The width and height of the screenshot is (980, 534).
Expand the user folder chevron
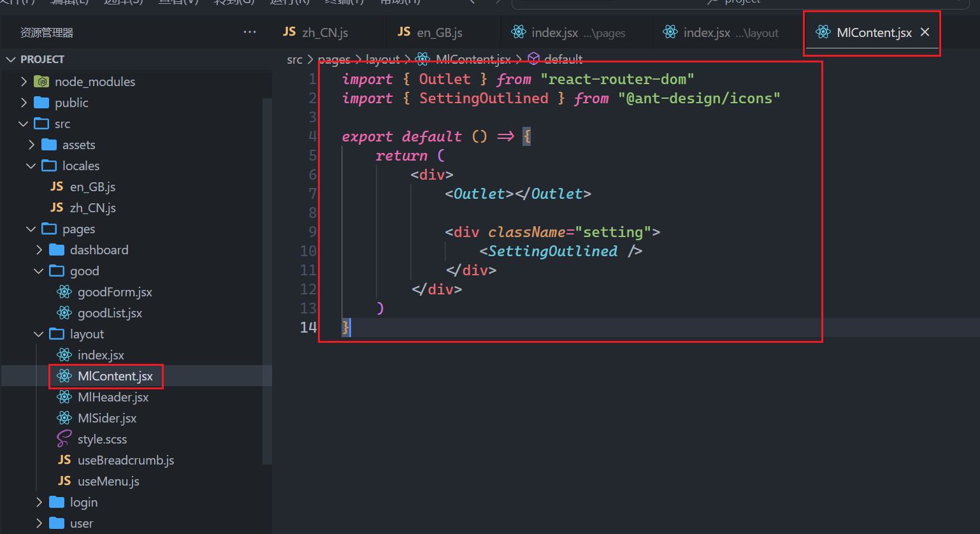click(x=40, y=523)
